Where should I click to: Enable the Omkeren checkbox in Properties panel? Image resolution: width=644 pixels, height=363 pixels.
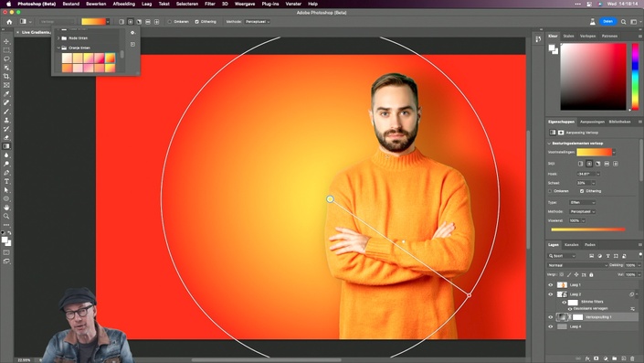click(550, 191)
